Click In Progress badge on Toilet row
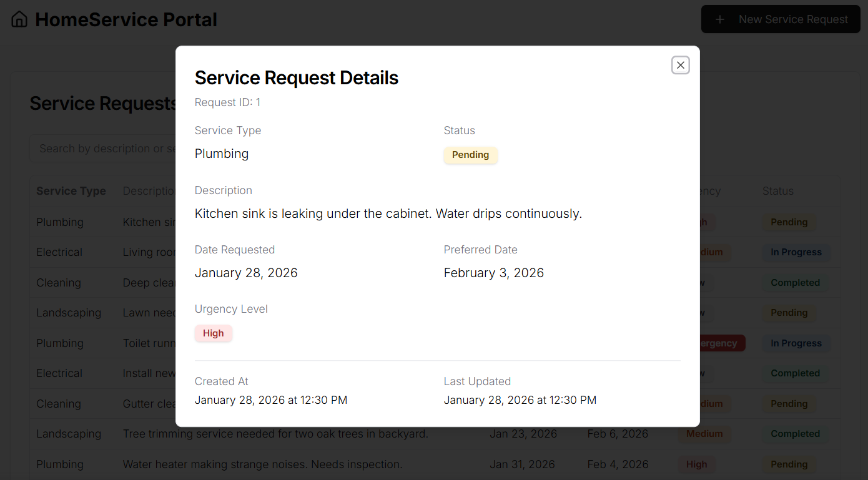The width and height of the screenshot is (868, 480). [796, 343]
